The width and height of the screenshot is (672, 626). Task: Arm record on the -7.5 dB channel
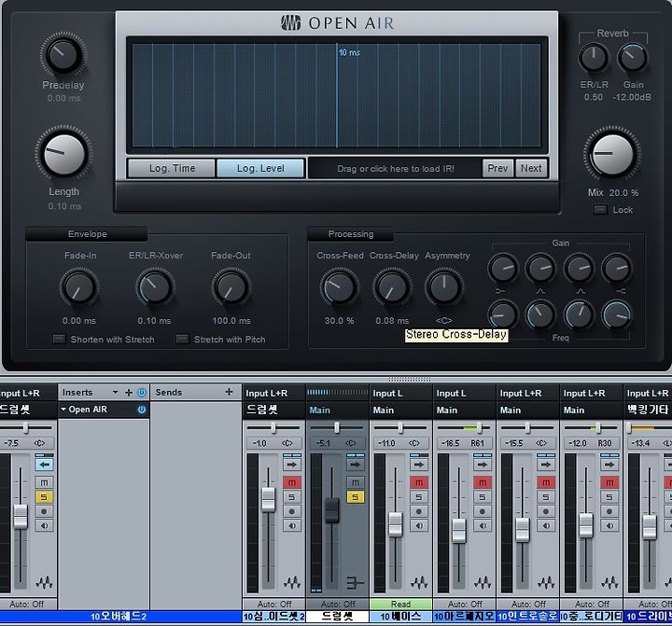(44, 511)
